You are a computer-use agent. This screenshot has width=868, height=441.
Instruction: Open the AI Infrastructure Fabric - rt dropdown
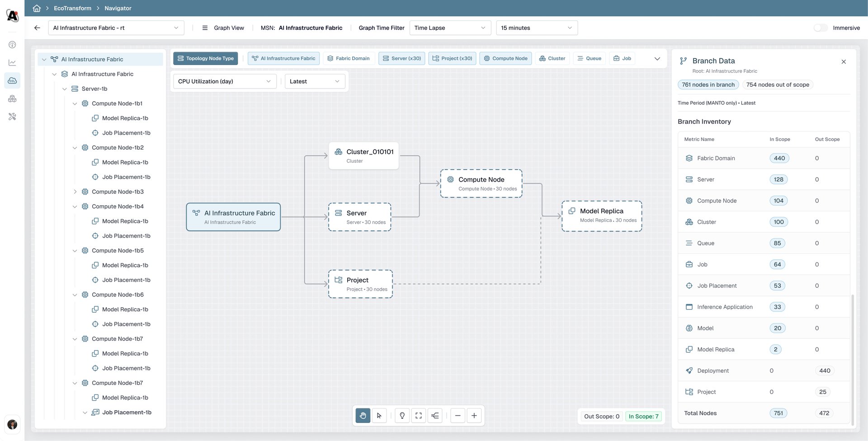[x=116, y=28]
